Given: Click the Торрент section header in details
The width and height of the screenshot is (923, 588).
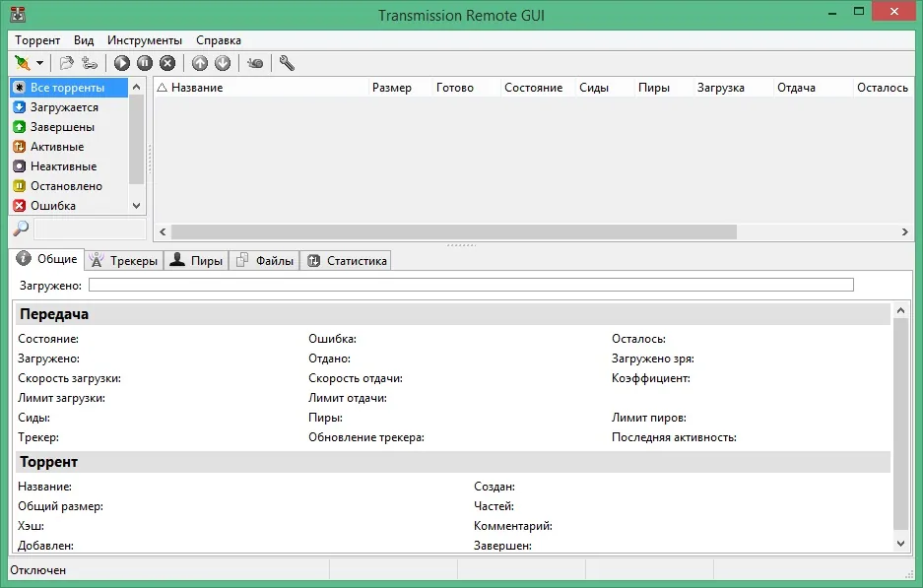Looking at the screenshot, I should (452, 462).
